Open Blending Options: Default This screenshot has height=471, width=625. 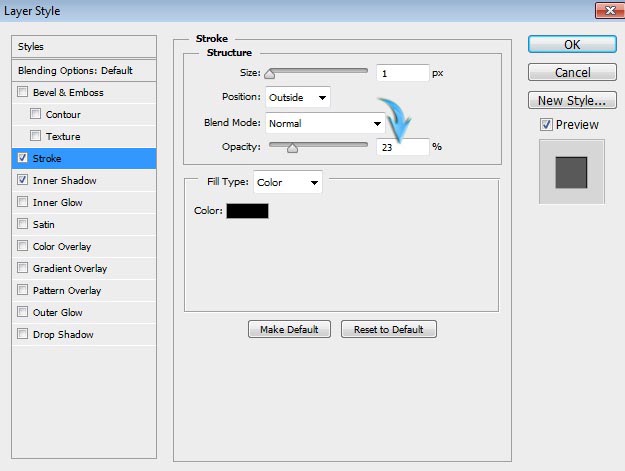coord(84,71)
